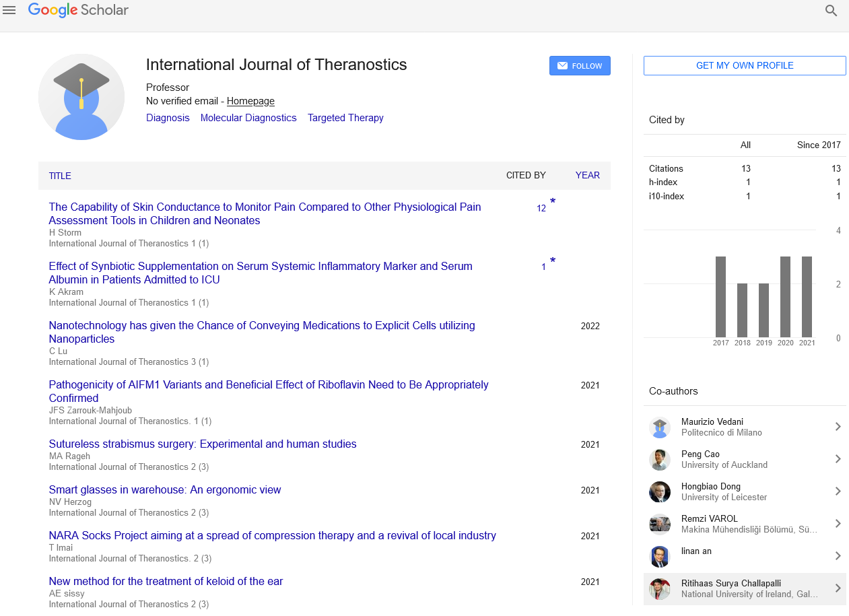Expand chevron beside Hongbiao Dong
The image size is (849, 616).
(x=838, y=491)
